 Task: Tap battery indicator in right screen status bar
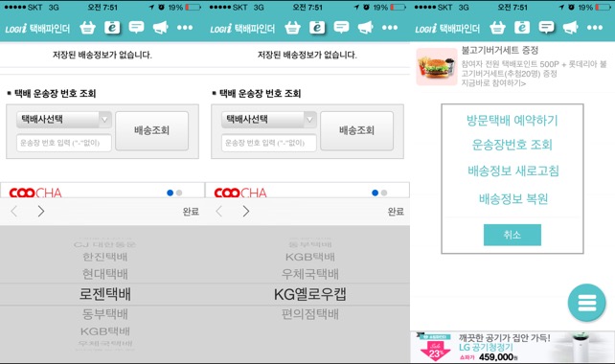point(604,7)
